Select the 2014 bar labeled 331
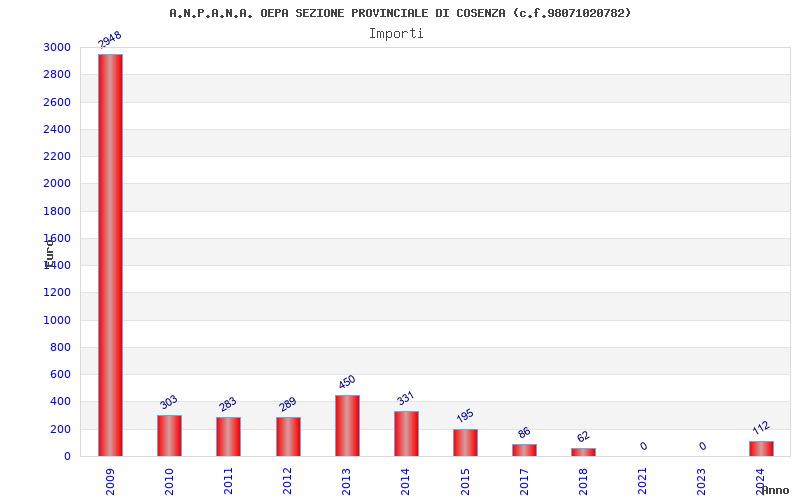 [x=407, y=434]
